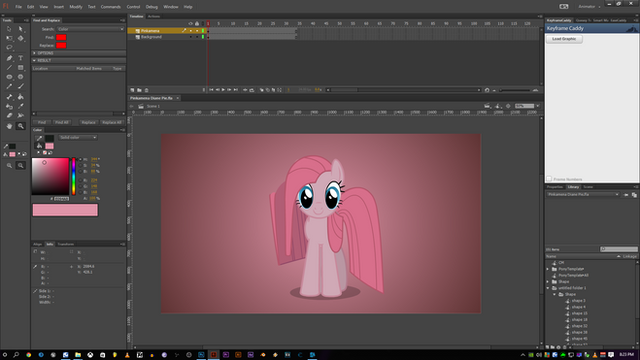Viewport: 640px width, 360px height.
Task: Click the Replace color red swatch
Action: (x=61, y=45)
